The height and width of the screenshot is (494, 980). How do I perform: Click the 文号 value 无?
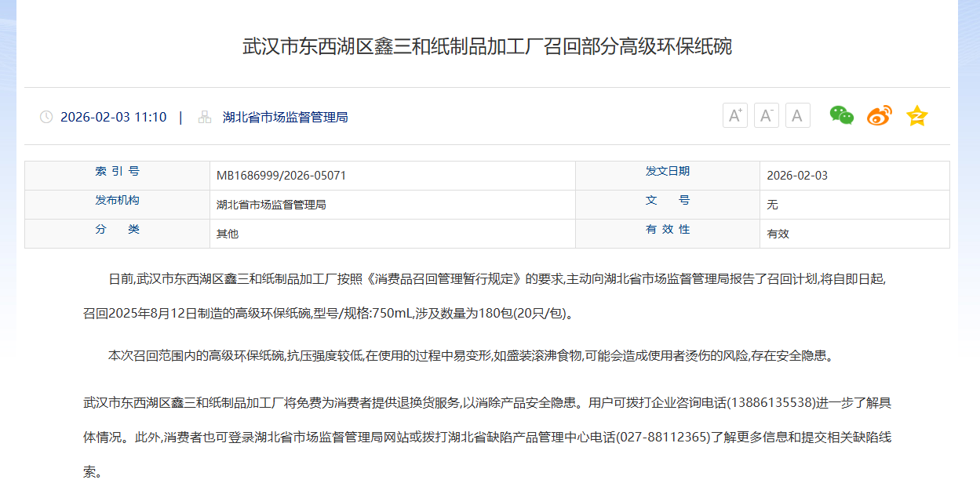point(772,205)
